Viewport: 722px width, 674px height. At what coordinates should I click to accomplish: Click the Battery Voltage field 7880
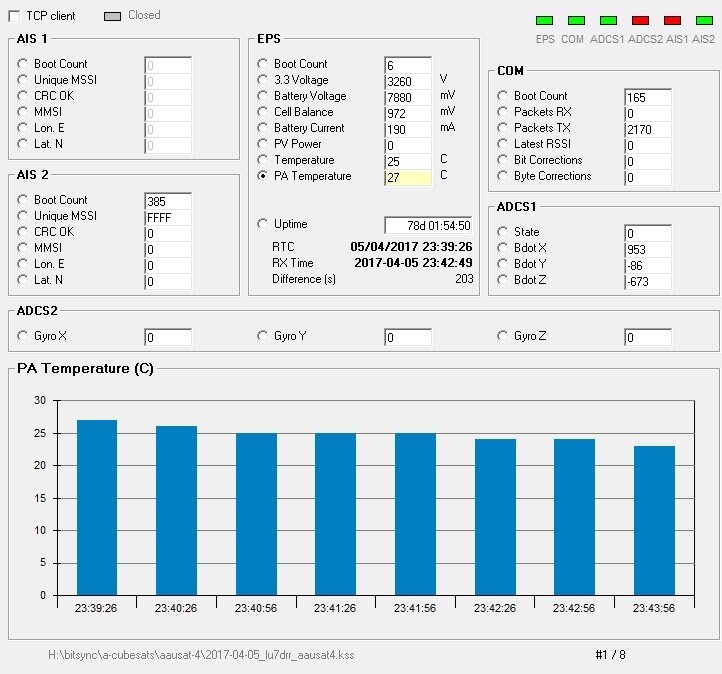click(408, 98)
